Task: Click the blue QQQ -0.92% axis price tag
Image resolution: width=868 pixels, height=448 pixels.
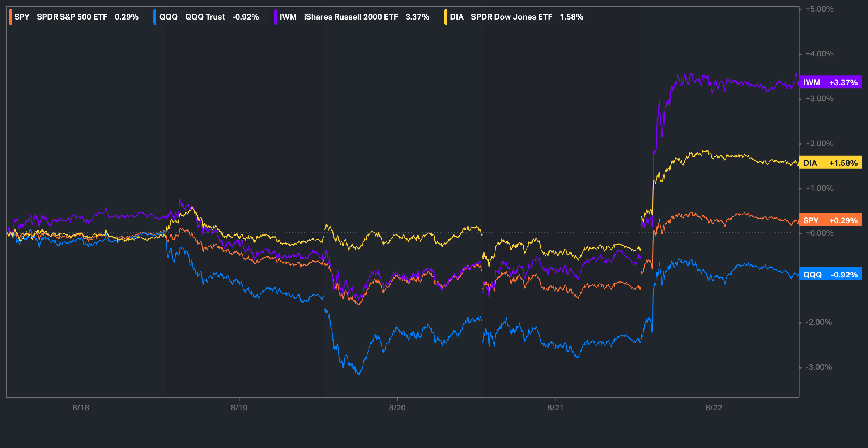Action: coord(830,275)
